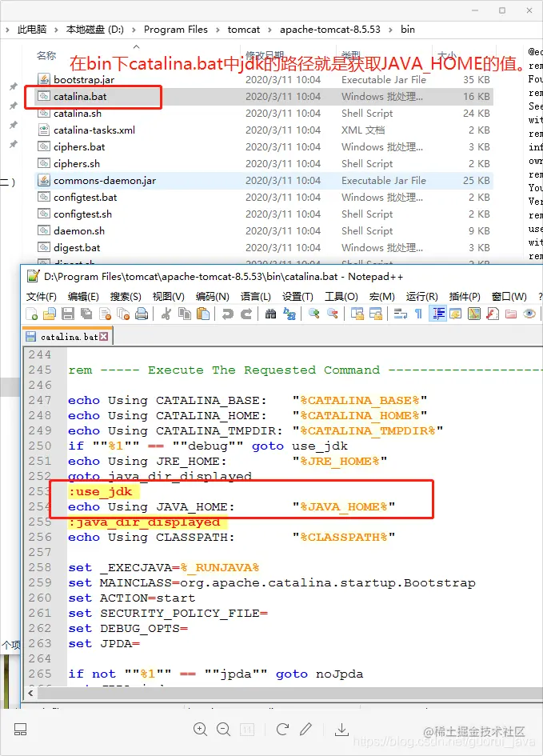Click apache-tomcat-8.5.53 breadcrumb segment
The height and width of the screenshot is (756, 543).
pyautogui.click(x=330, y=30)
